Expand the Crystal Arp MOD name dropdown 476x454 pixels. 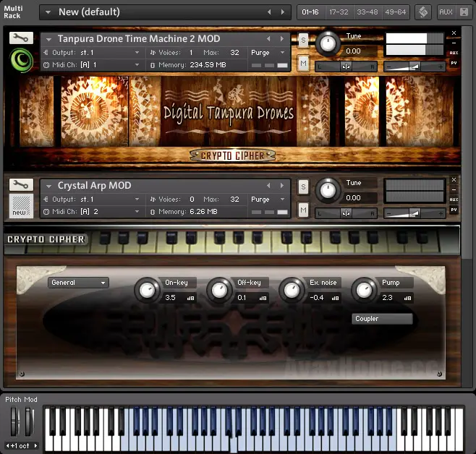pos(48,187)
